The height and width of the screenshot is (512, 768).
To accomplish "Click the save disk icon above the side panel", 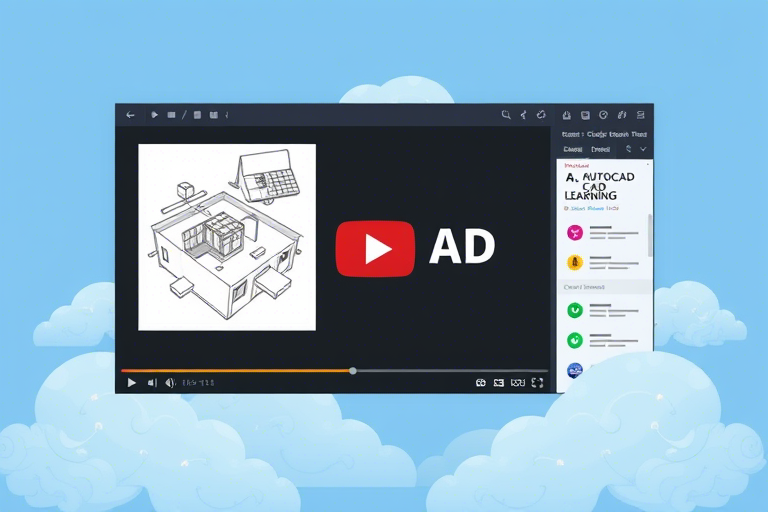I will [x=585, y=115].
